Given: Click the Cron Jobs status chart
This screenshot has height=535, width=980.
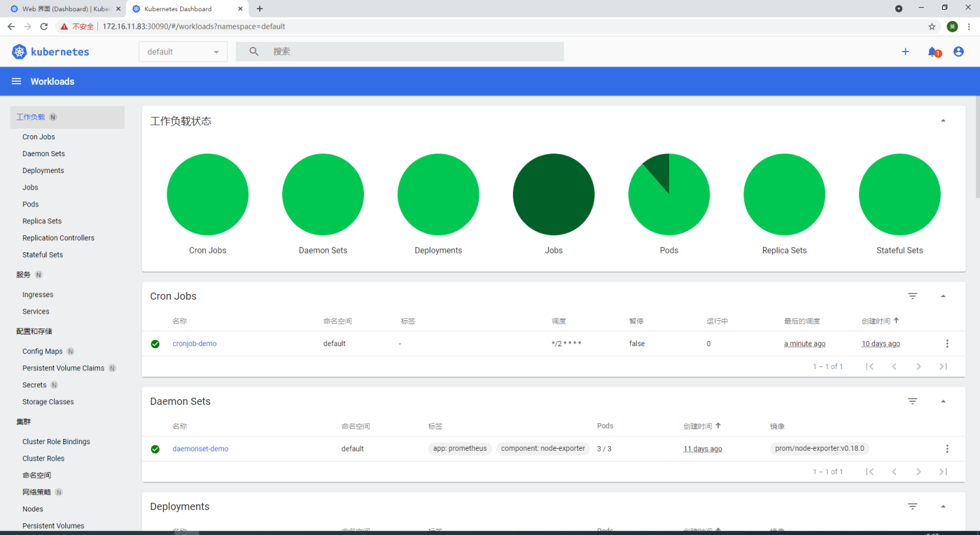Looking at the screenshot, I should pyautogui.click(x=208, y=194).
